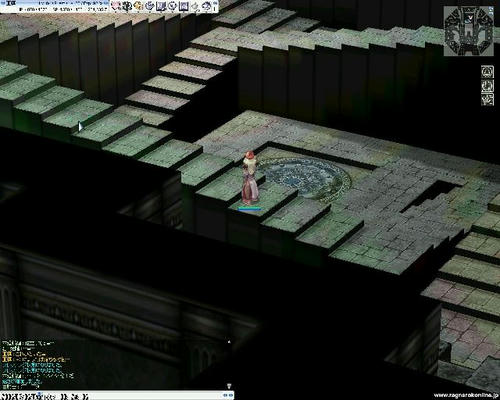Click the top status buff icon below minimap
Screen dimensions: 500x400
click(x=487, y=72)
